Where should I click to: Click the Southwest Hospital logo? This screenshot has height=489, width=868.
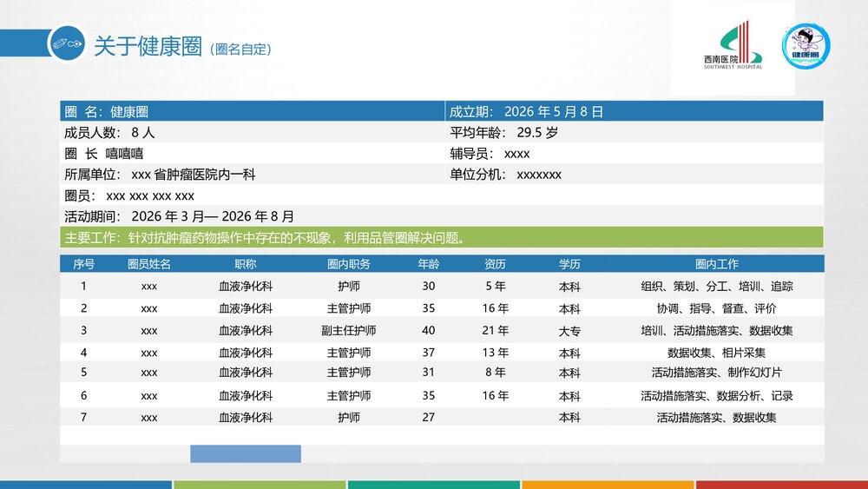[733, 45]
